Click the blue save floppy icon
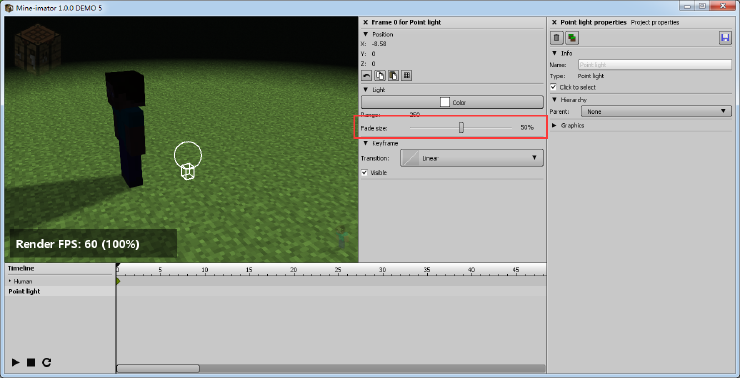This screenshot has height=378, width=740. (x=725, y=38)
